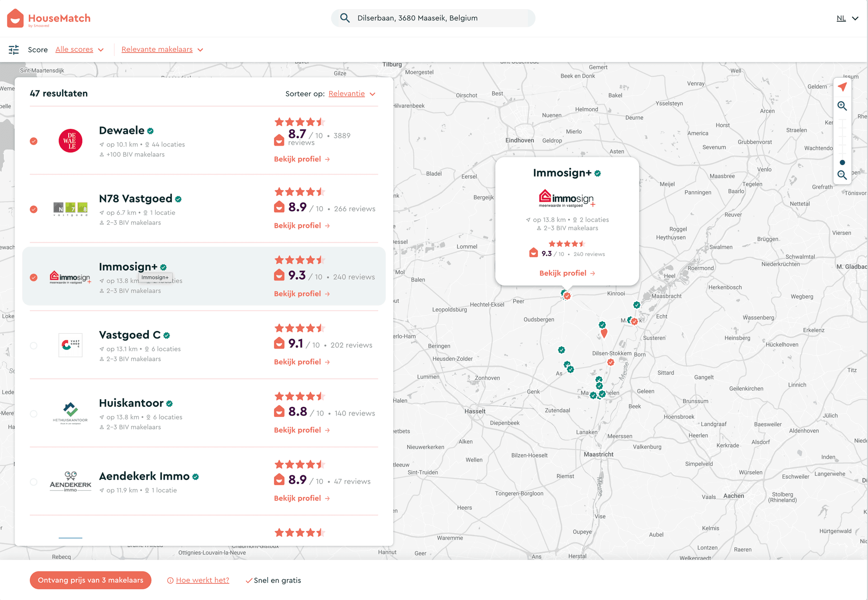Viewport: 868px width, 600px height.
Task: Select the Vastgoed C checkbox
Action: tap(33, 345)
